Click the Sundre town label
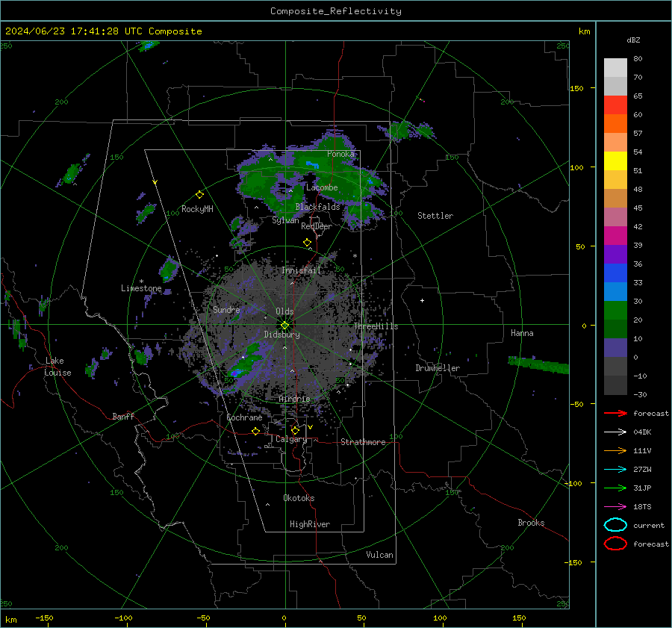The image size is (672, 628). tap(226, 310)
